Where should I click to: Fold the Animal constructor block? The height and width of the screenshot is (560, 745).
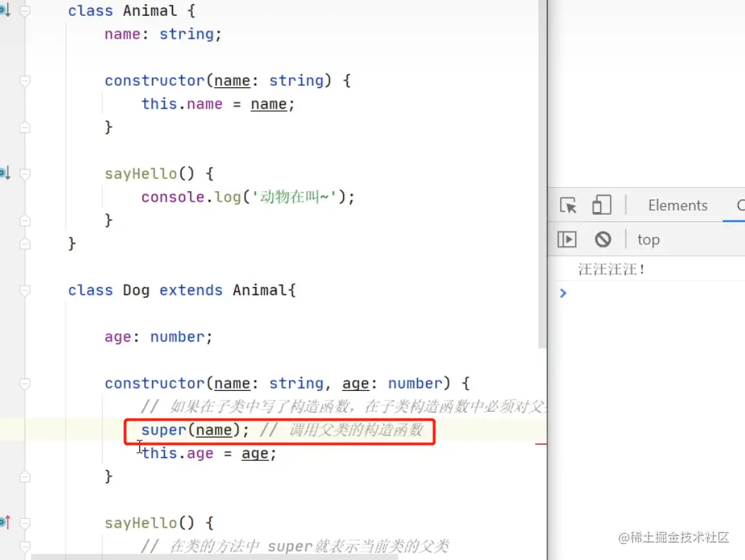tap(25, 81)
